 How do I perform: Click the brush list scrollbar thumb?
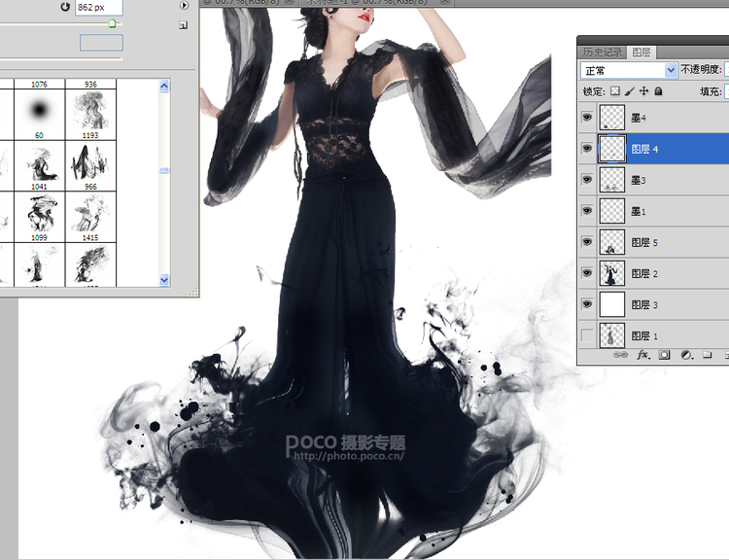tap(164, 171)
